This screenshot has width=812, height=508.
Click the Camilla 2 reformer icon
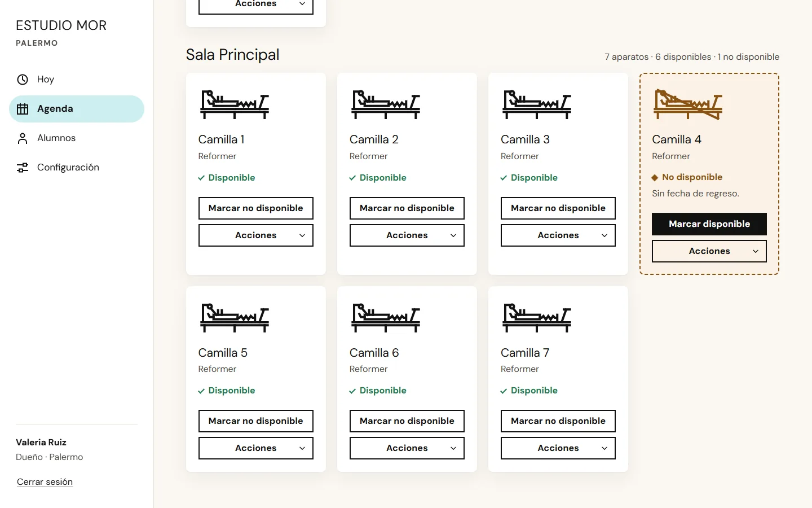386,104
